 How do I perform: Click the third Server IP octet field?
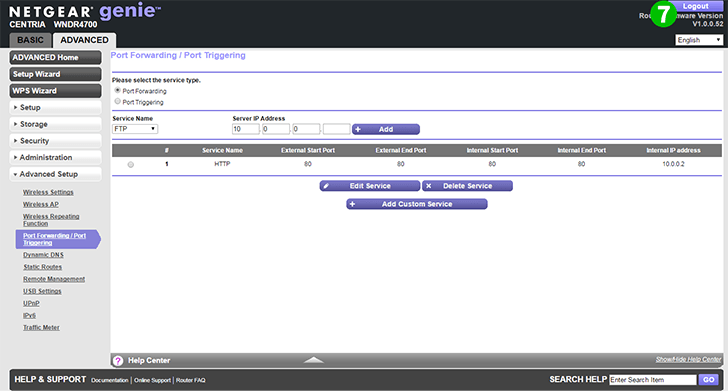306,129
